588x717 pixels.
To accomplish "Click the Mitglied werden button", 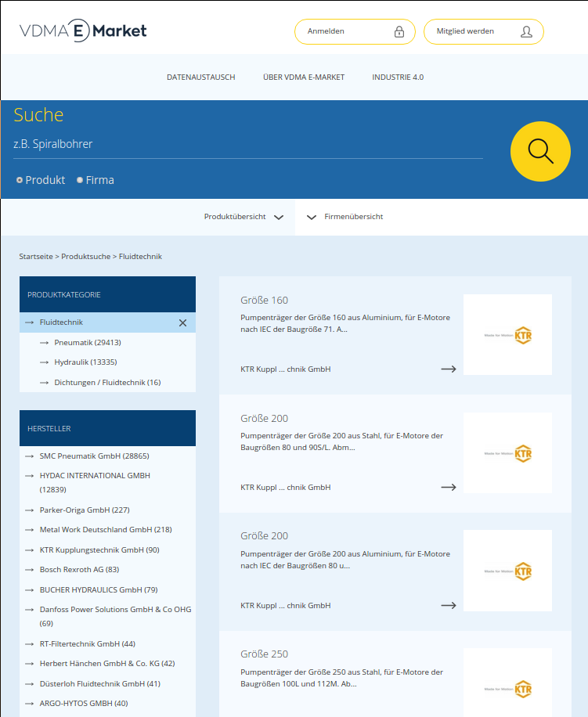I will pos(484,31).
